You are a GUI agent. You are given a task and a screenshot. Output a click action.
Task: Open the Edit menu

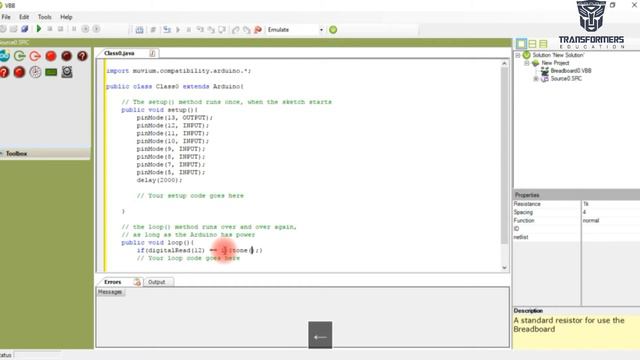coord(24,17)
